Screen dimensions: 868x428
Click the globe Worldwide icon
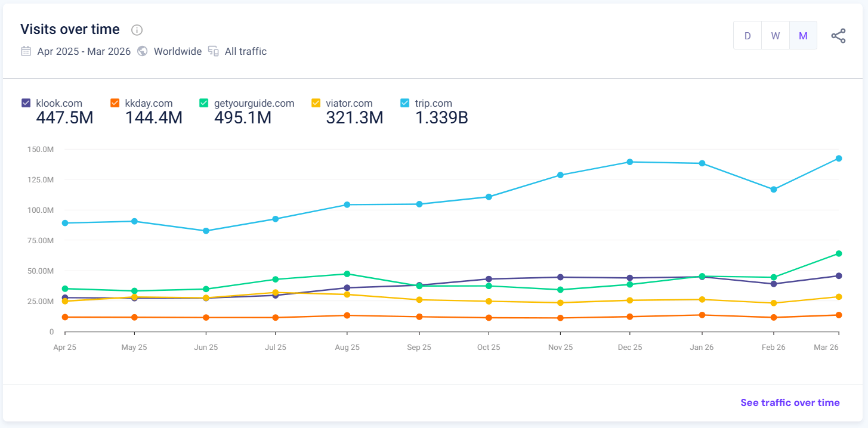click(x=142, y=51)
